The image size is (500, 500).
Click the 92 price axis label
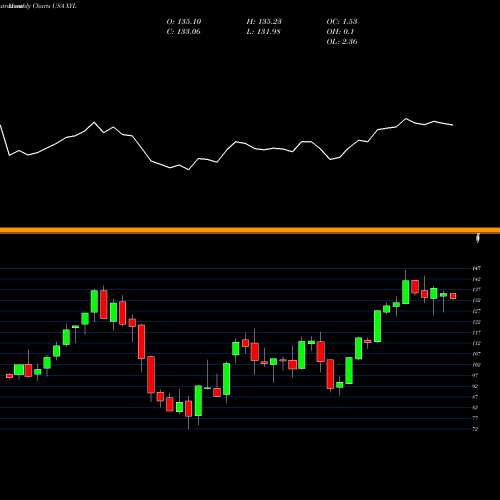tap(476, 386)
